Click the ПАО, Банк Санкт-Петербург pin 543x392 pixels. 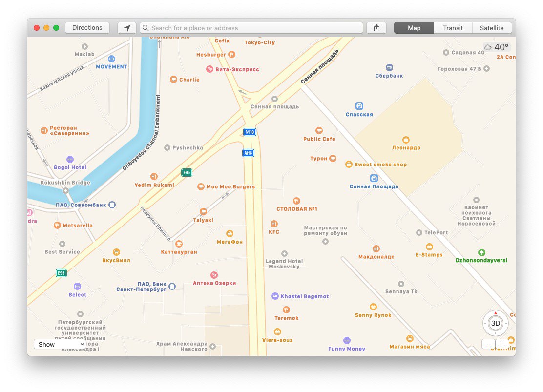172,286
